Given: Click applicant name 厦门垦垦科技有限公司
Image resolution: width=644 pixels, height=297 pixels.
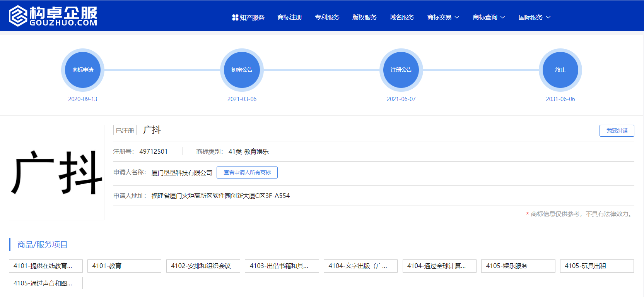Looking at the screenshot, I should [x=182, y=173].
